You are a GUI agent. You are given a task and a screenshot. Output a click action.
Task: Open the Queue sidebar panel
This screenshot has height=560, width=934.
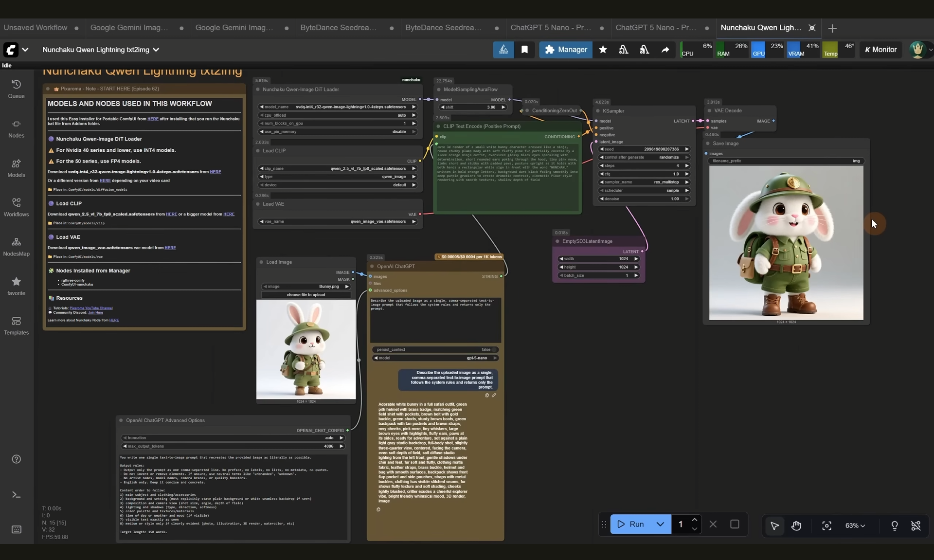point(16,89)
